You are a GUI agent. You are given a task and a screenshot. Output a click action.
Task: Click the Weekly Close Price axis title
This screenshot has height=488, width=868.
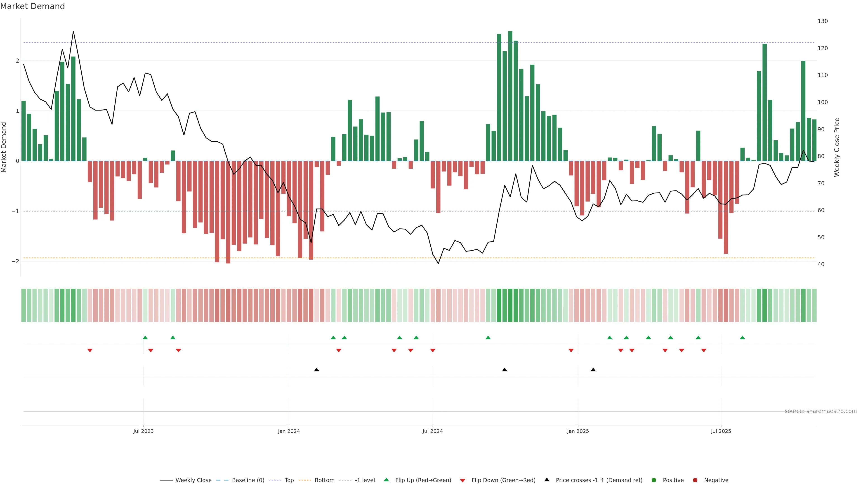837,147
